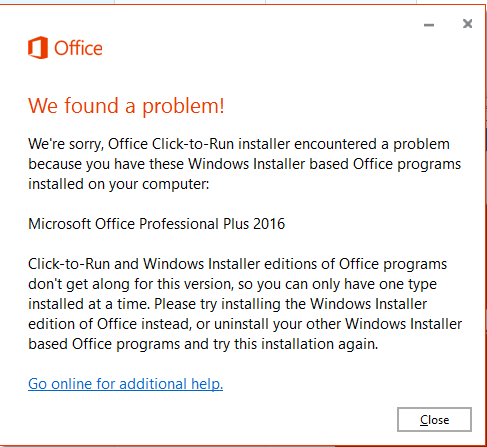Image resolution: width=487 pixels, height=447 pixels.
Task: Click the line starting 'edition of Office instead'
Action: point(245,324)
